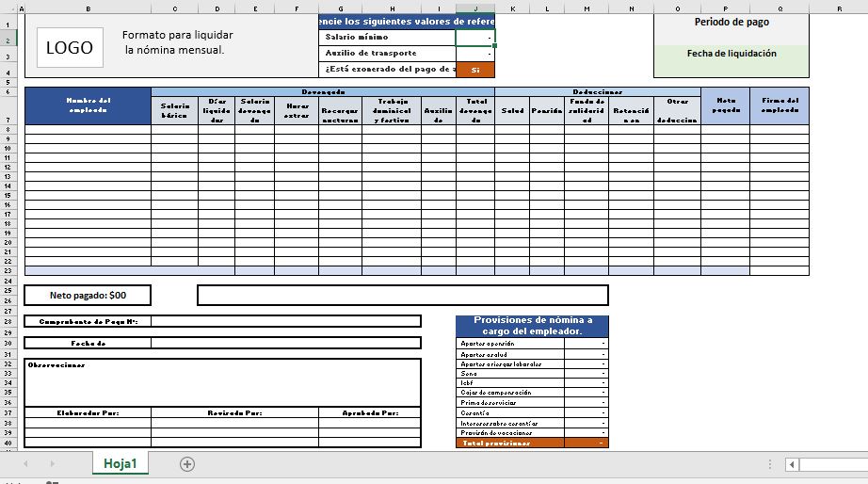Select column P header
The width and height of the screenshot is (868, 484).
[725, 8]
